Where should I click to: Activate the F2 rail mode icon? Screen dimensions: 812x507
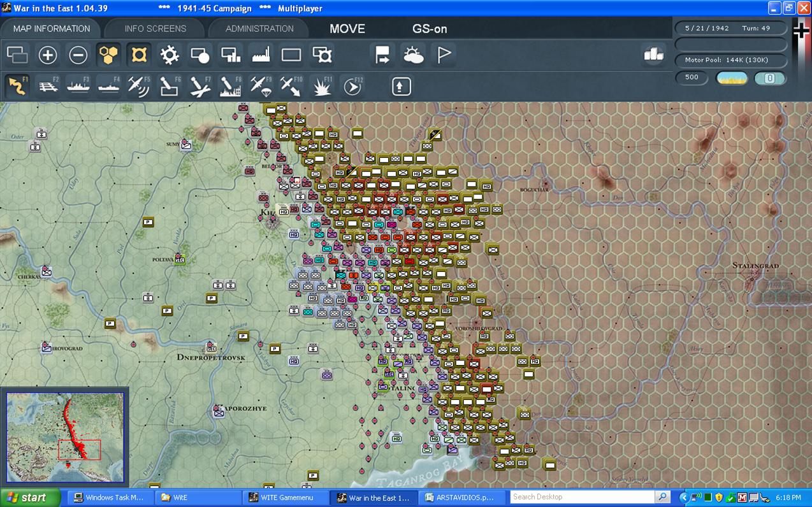coord(48,86)
